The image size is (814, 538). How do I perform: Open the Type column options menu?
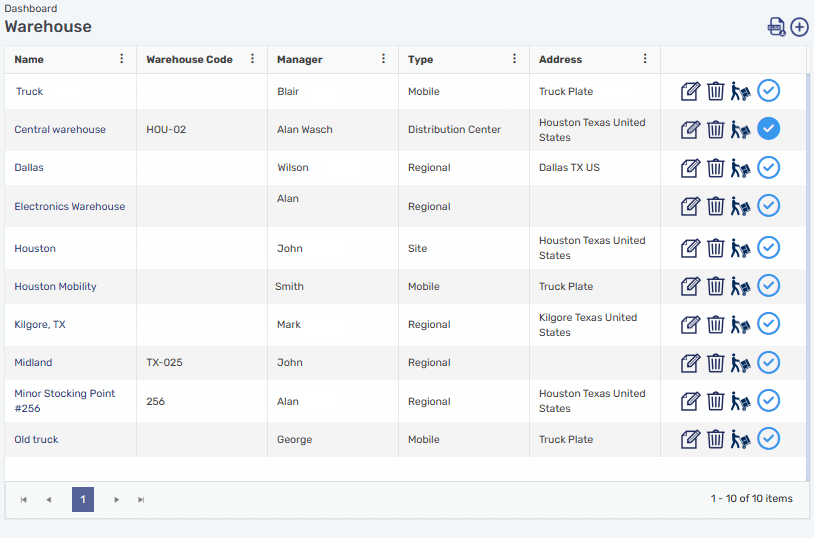point(514,59)
